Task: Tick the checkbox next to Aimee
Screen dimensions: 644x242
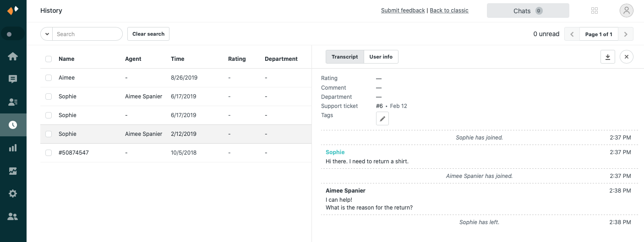Action: tap(49, 78)
